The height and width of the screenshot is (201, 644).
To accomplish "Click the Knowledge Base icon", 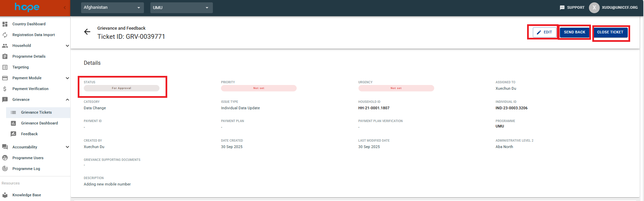I will coord(5,195).
